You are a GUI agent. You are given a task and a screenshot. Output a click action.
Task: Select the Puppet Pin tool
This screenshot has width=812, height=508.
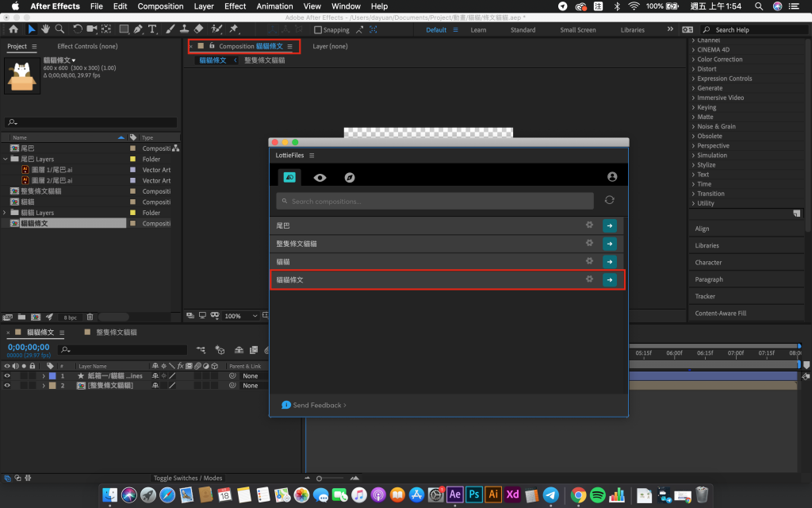pyautogui.click(x=234, y=29)
